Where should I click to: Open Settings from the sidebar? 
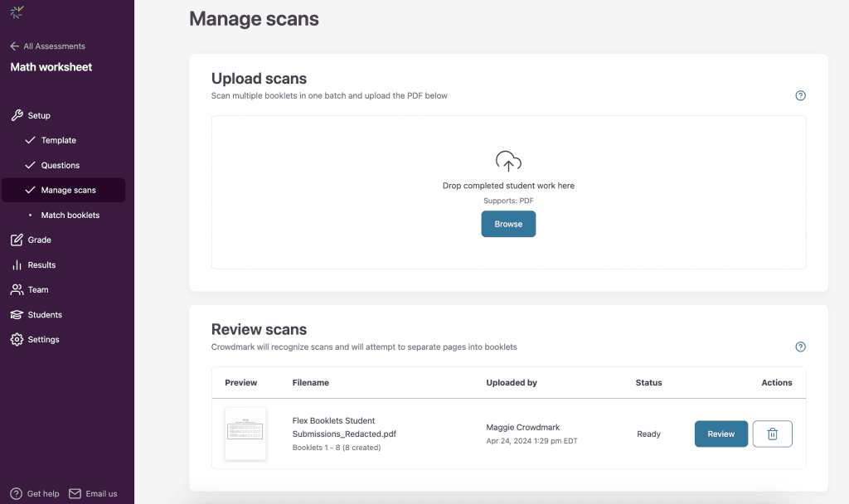tap(43, 339)
